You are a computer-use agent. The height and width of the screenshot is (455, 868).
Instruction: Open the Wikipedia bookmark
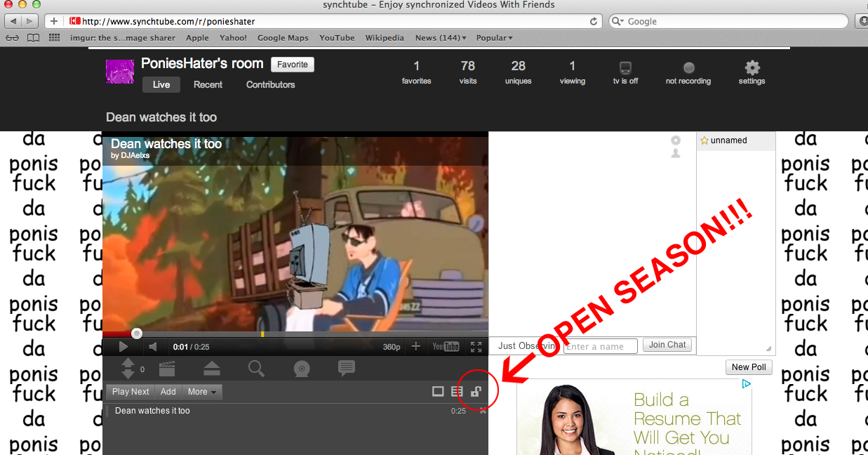click(x=385, y=38)
